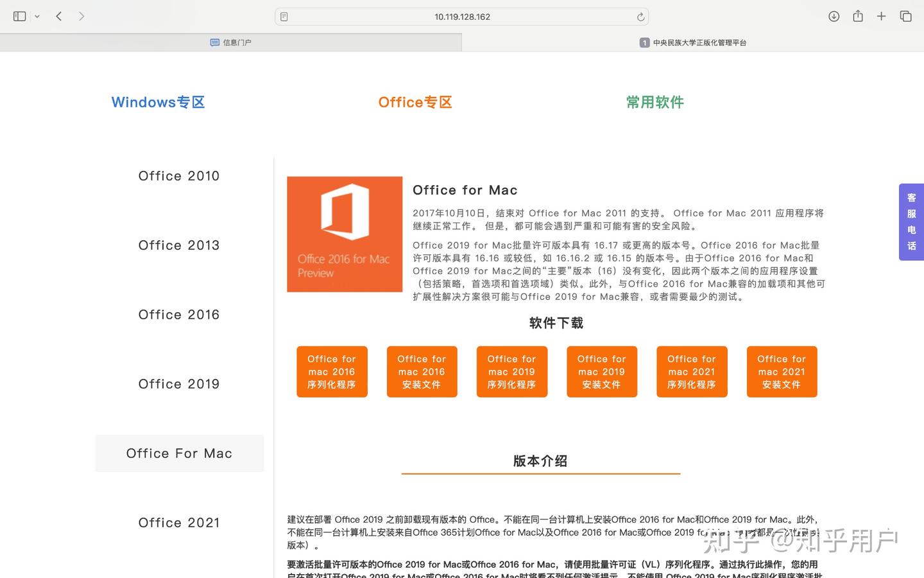Click the 客服电话 support button
924x578 pixels.
point(911,222)
